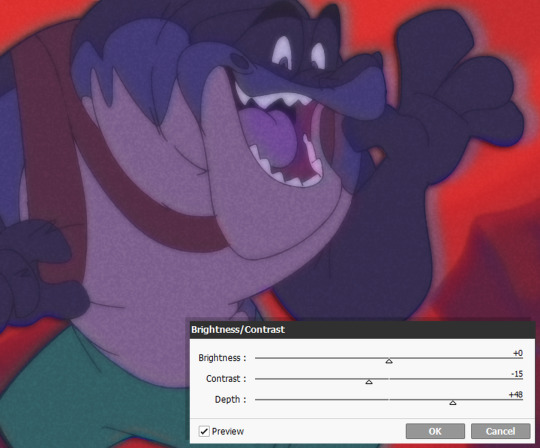Viewport: 540px width, 448px height.
Task: Click the Depth slider handle
Action: pyautogui.click(x=453, y=402)
